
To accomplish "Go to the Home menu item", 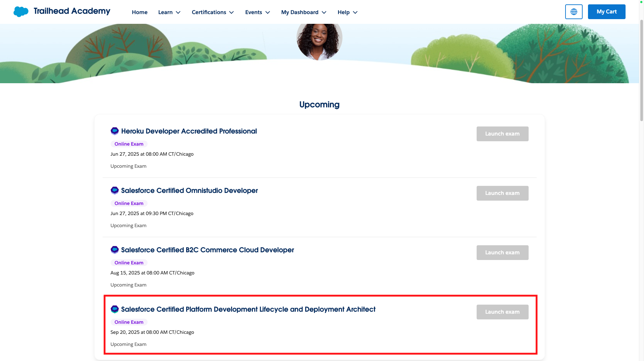I will pos(140,12).
